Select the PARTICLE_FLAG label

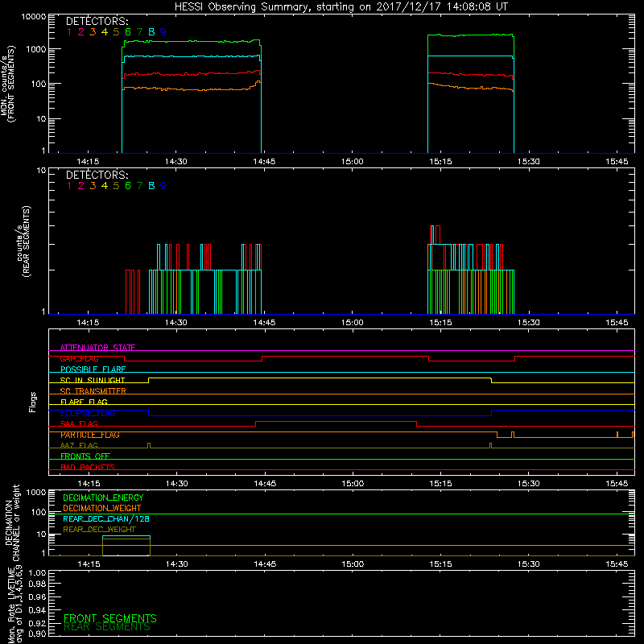90,435
